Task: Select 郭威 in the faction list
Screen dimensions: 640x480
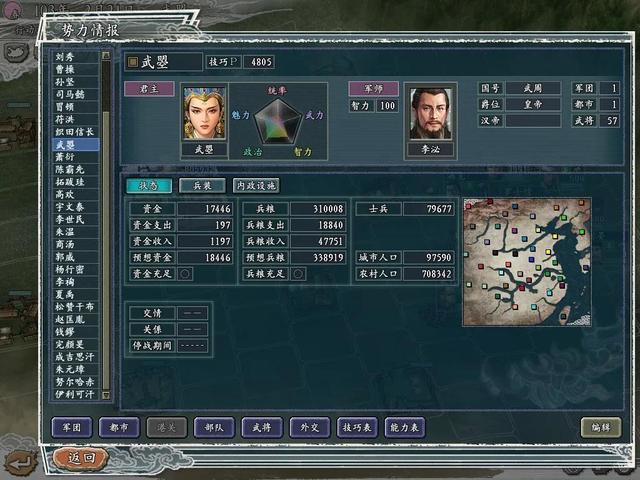Action: 76,257
